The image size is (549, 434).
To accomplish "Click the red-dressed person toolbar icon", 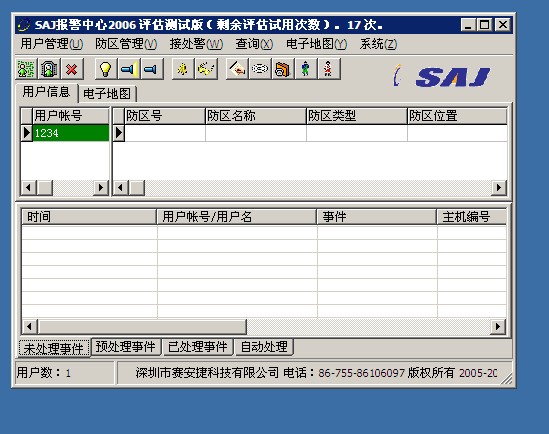I will (328, 69).
